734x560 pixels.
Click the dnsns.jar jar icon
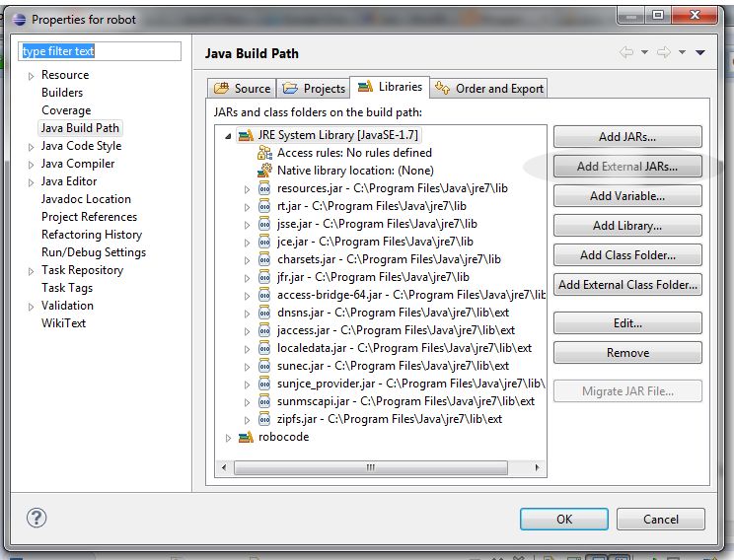[x=264, y=313]
